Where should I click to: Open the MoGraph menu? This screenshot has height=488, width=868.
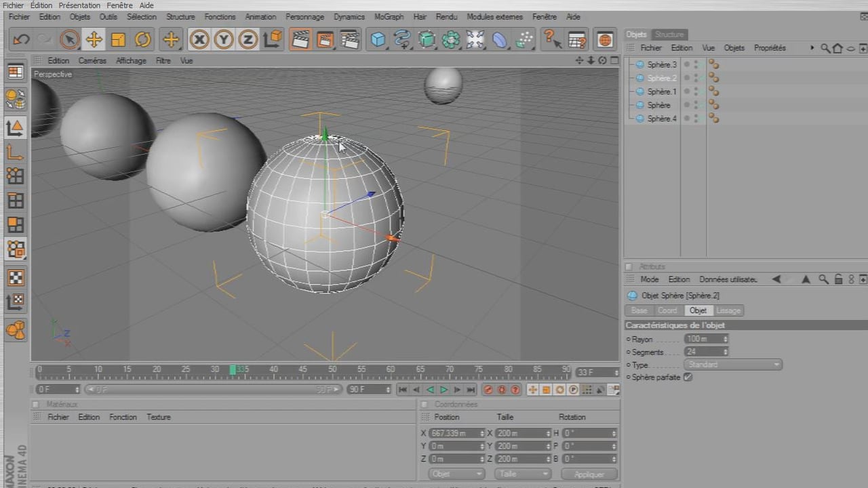click(389, 17)
